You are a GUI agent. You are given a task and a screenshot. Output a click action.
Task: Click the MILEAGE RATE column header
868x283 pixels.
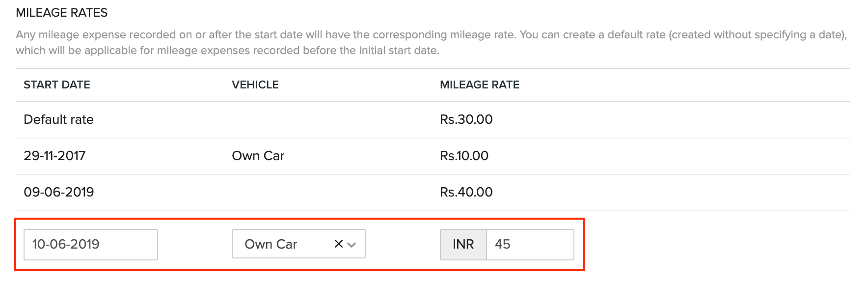pyautogui.click(x=479, y=85)
